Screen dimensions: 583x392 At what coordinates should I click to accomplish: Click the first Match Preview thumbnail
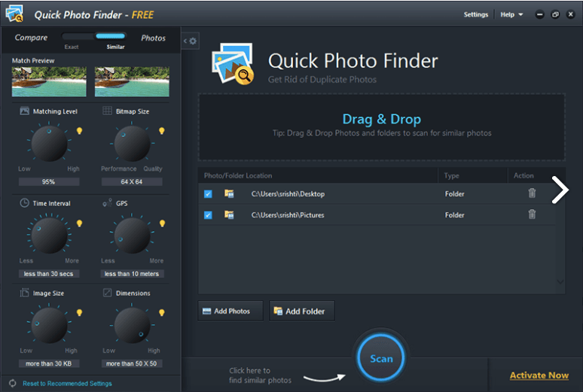(x=49, y=82)
